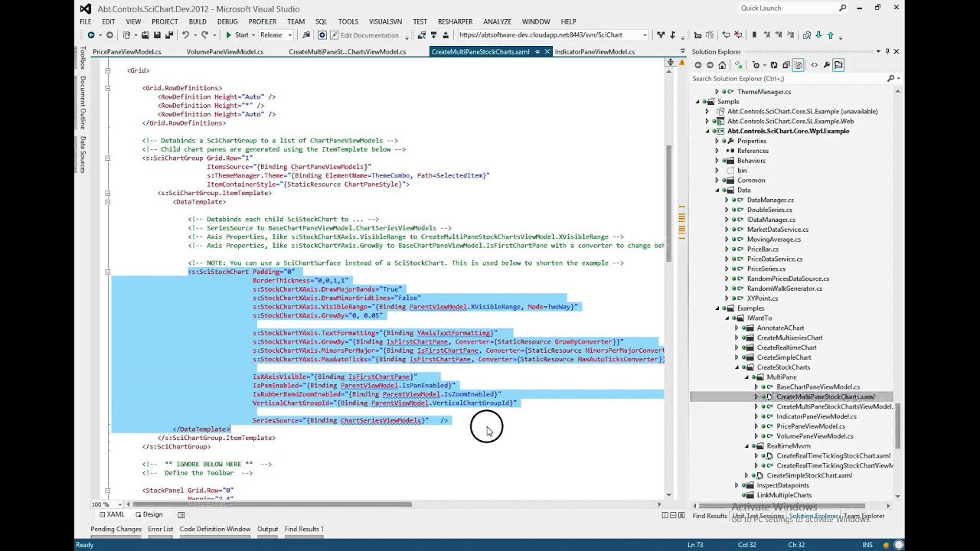Click the View Code icon in Solution Explorer
The height and width of the screenshot is (551, 980).
(x=814, y=65)
